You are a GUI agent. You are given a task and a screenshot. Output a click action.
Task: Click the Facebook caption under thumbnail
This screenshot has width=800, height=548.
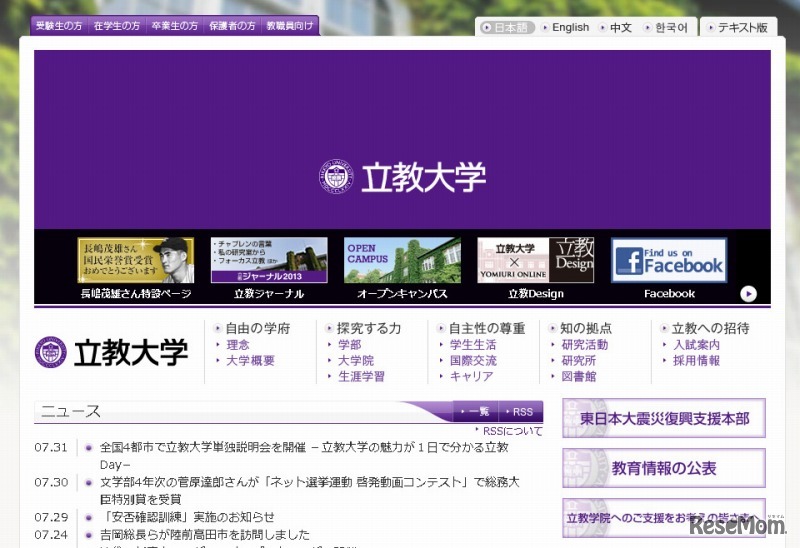click(669, 294)
